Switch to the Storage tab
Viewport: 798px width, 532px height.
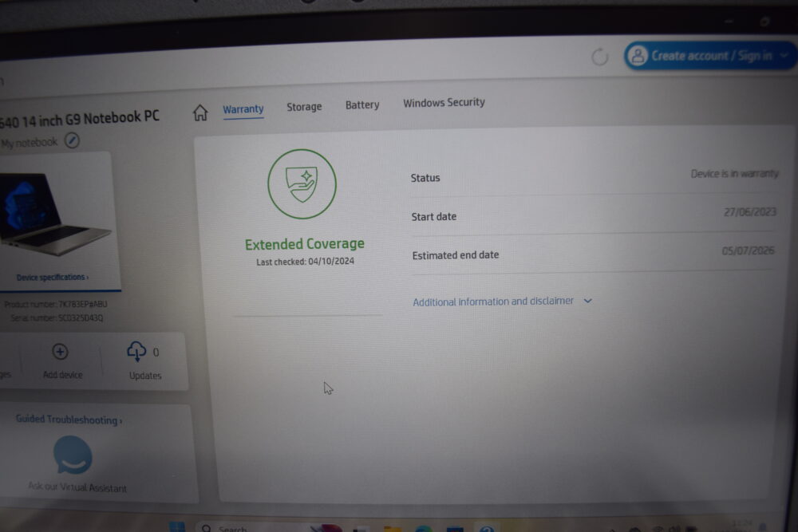point(304,107)
